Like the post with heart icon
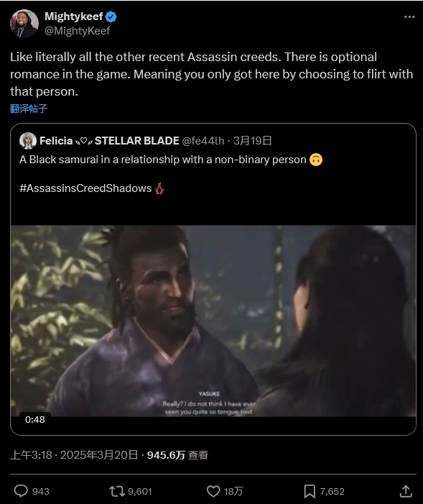Image resolution: width=423 pixels, height=504 pixels. point(213,491)
